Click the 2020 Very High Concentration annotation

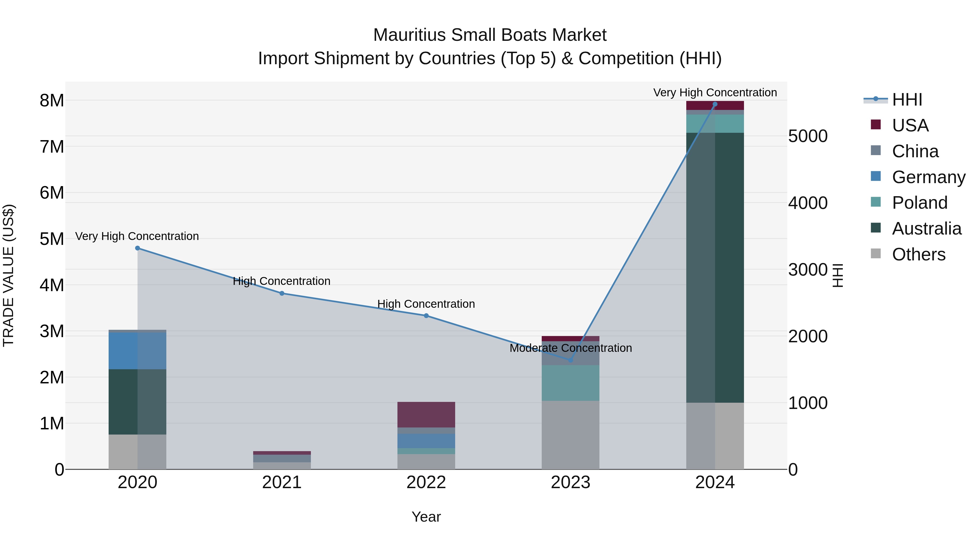pos(137,236)
